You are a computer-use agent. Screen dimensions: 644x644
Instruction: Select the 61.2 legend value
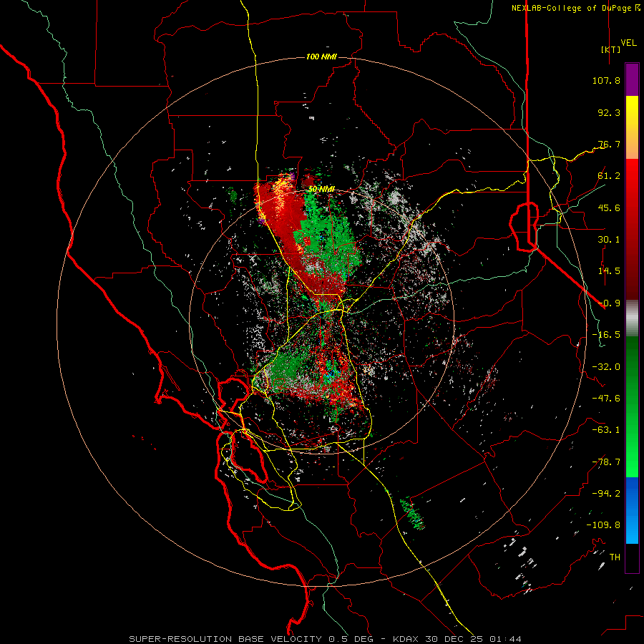tap(609, 176)
